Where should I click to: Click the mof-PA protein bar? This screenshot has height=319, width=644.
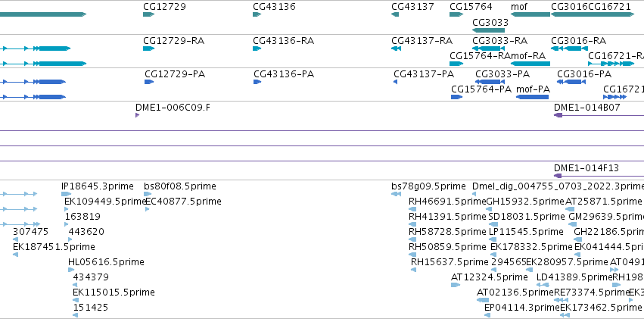click(532, 97)
